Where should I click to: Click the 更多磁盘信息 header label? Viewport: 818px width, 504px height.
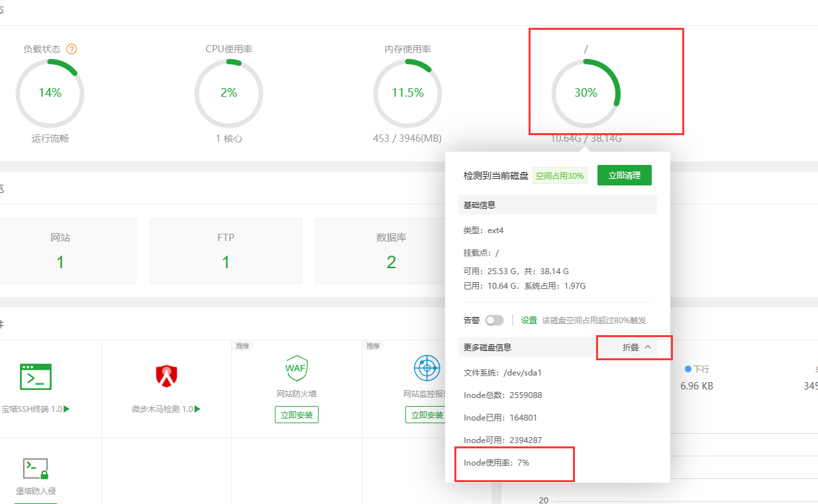(487, 347)
